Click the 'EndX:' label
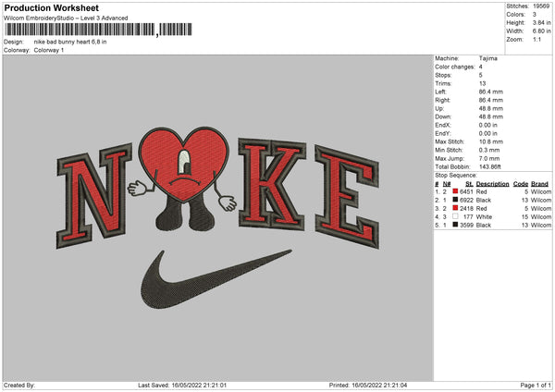The width and height of the screenshot is (555, 392). [443, 125]
